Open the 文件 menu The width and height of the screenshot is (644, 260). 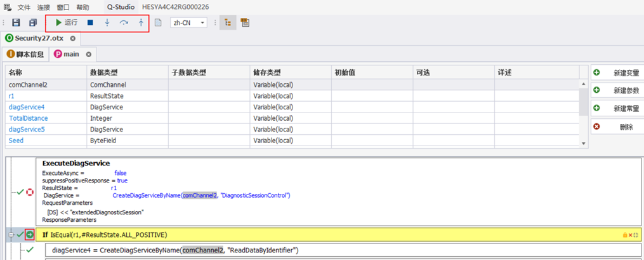[x=23, y=7]
